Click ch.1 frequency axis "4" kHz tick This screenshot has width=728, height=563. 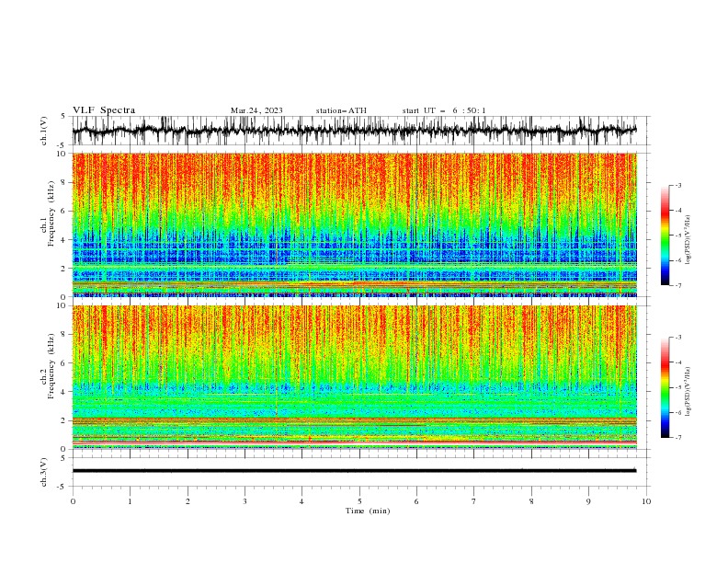[x=64, y=240]
